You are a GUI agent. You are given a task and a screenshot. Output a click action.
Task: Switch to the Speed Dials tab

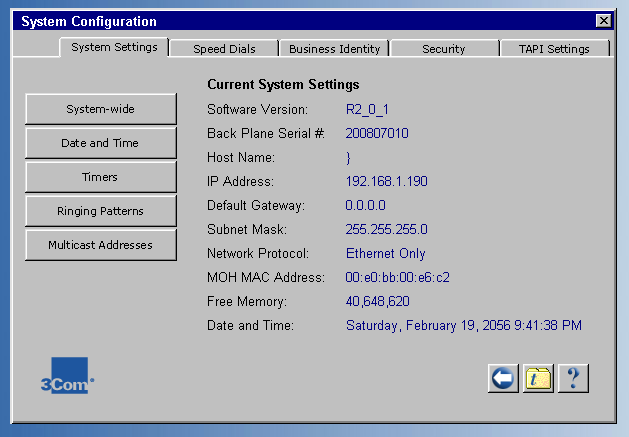(224, 48)
